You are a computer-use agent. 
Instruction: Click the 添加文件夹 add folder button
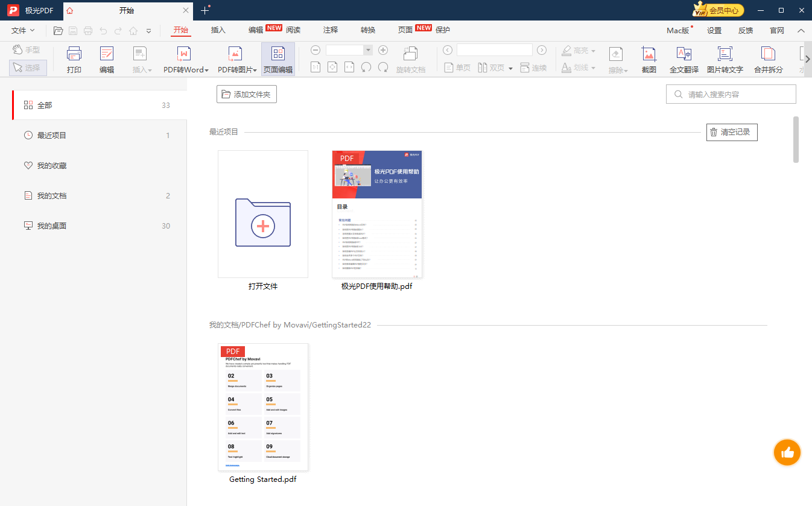(247, 94)
